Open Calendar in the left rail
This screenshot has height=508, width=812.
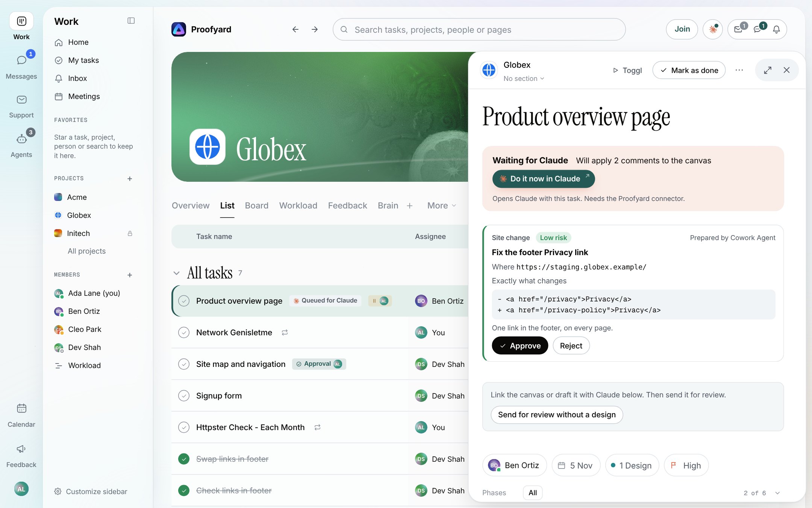point(21,415)
